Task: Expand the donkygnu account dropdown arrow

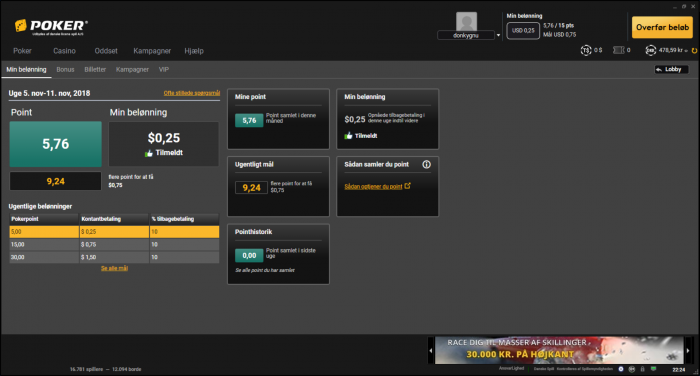Action: 498,35
